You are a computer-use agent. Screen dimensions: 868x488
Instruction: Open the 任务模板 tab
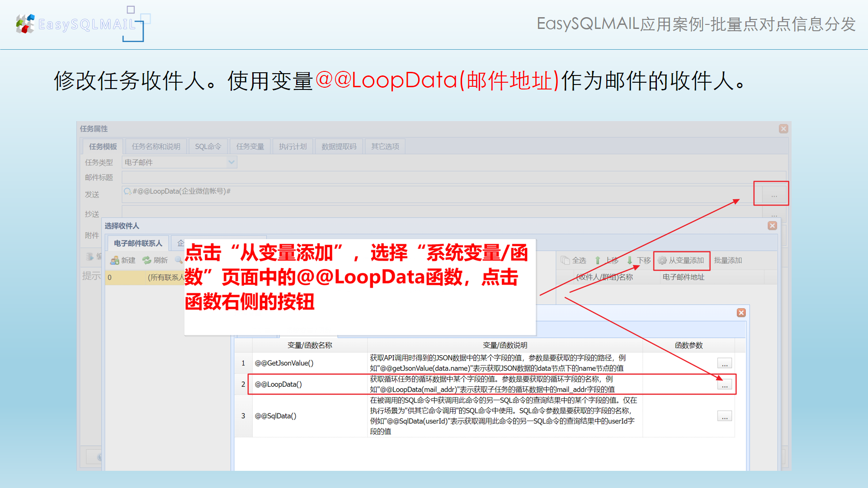coord(103,146)
